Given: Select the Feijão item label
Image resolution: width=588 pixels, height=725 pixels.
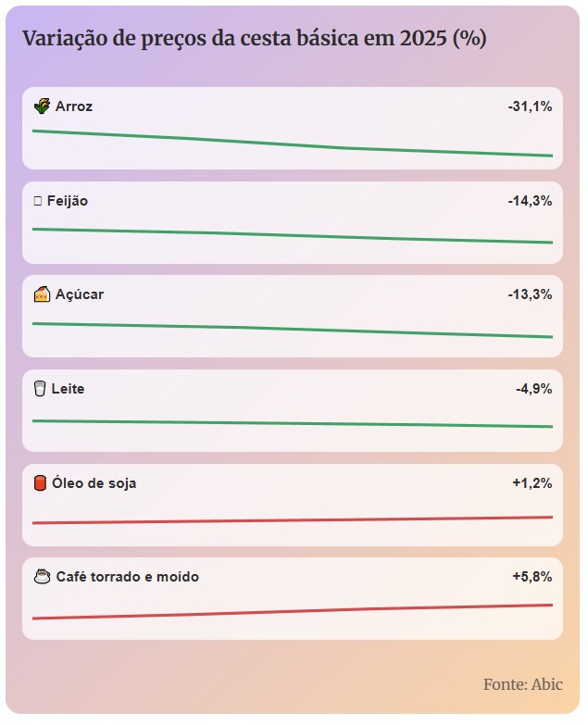Looking at the screenshot, I should pyautogui.click(x=68, y=201).
